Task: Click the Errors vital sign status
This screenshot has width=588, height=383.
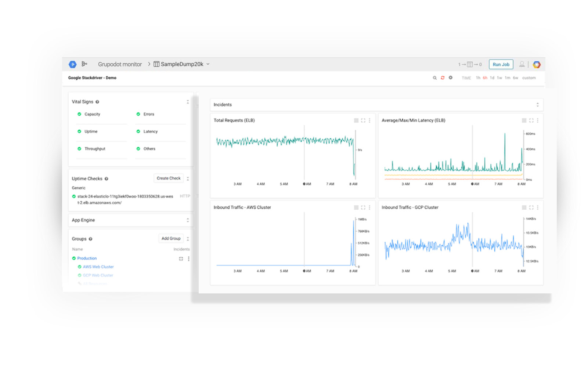Action: click(x=145, y=114)
